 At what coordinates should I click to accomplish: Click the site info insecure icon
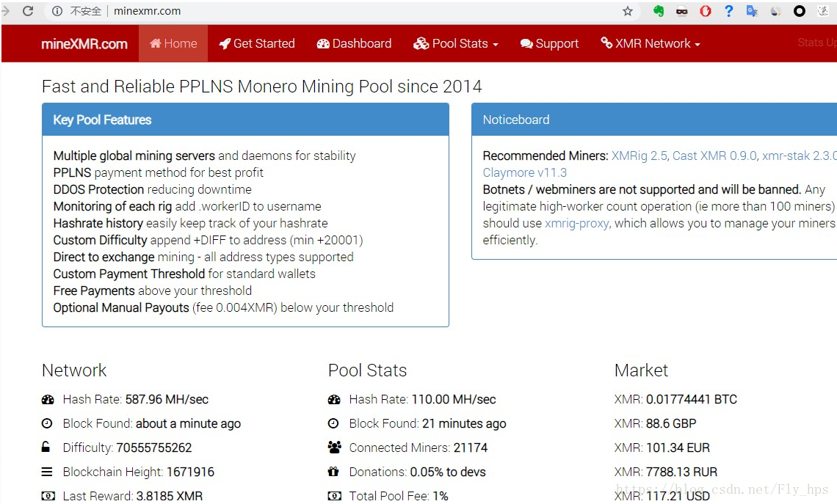[57, 11]
